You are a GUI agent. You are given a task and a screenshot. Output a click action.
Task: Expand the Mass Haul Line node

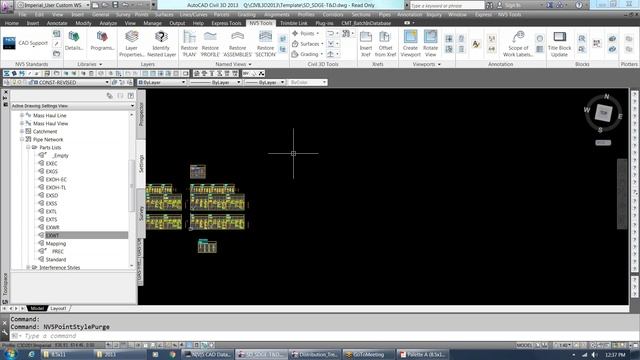click(22, 116)
